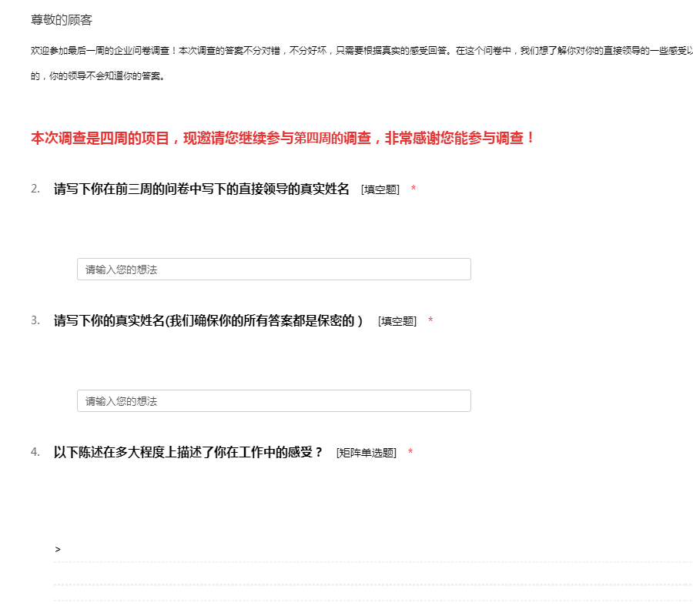Click the red asterisk beside question 3
The image size is (693, 616).
click(x=430, y=322)
